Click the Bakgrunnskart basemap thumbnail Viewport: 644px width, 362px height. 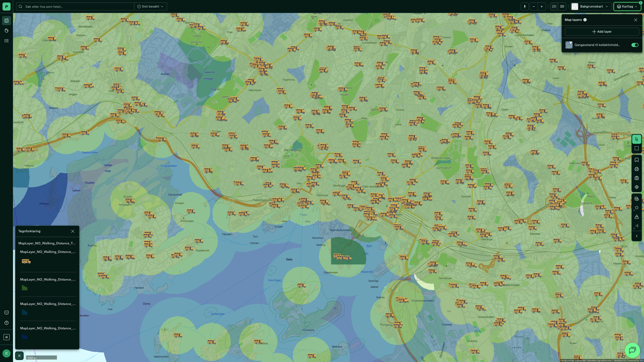(575, 7)
